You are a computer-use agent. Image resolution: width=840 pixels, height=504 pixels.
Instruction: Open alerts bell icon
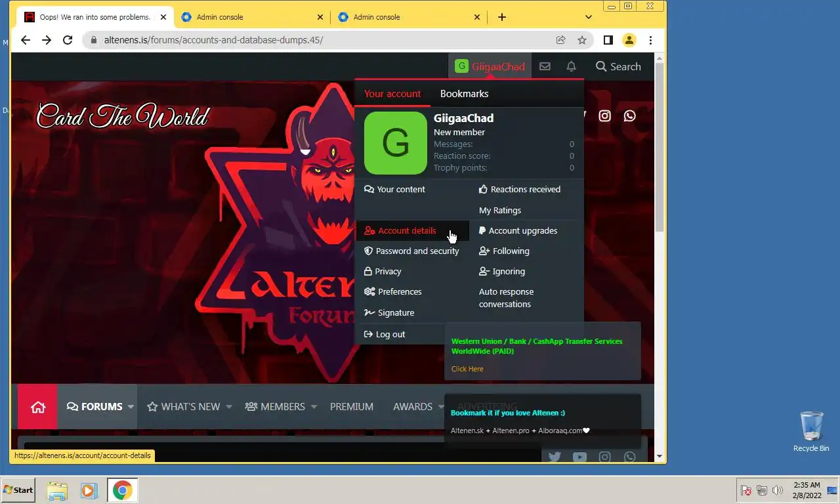click(x=571, y=66)
